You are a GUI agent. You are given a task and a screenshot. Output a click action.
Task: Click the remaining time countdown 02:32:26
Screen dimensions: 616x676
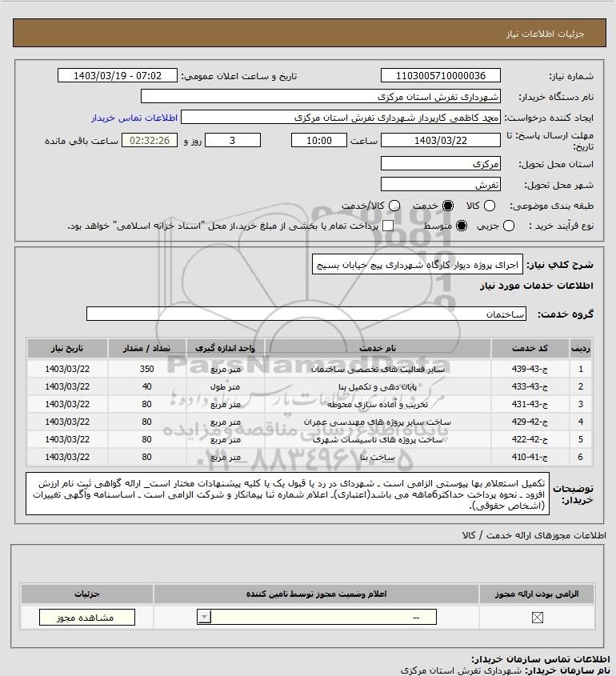(150, 140)
